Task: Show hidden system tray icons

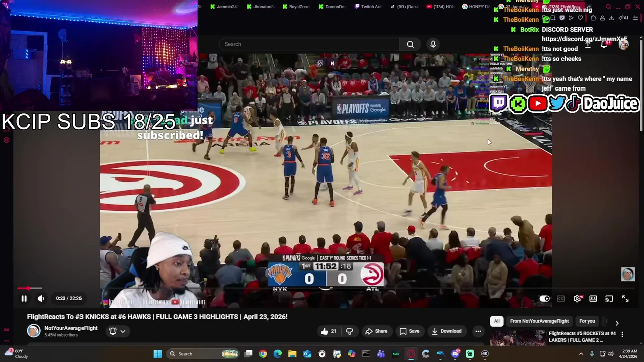Action: point(581,354)
